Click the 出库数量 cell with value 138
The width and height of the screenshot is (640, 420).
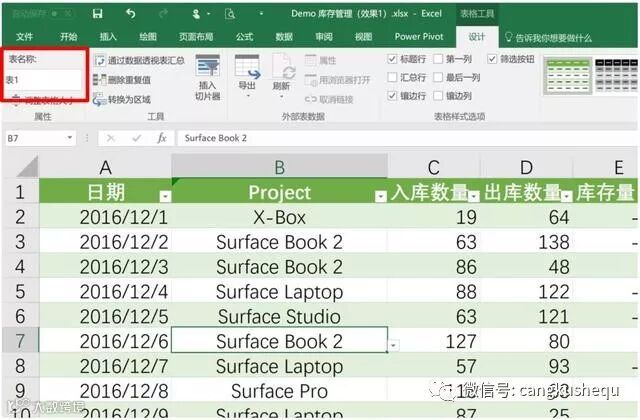click(x=526, y=242)
